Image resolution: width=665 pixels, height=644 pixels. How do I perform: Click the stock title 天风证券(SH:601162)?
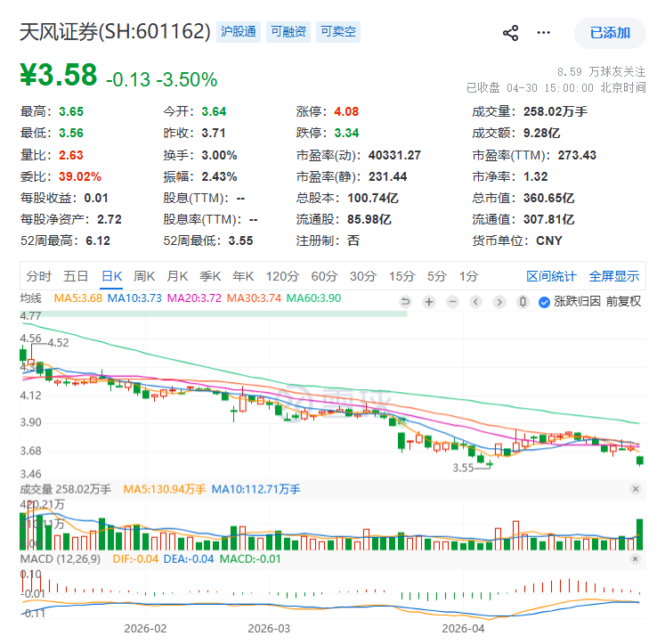[115, 32]
